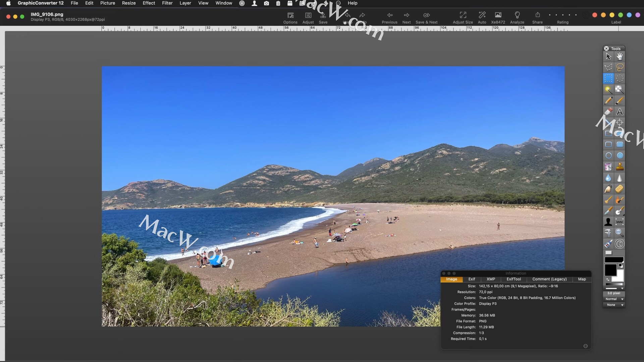The height and width of the screenshot is (362, 644).
Task: Switch to the Exif tab
Action: (x=472, y=279)
